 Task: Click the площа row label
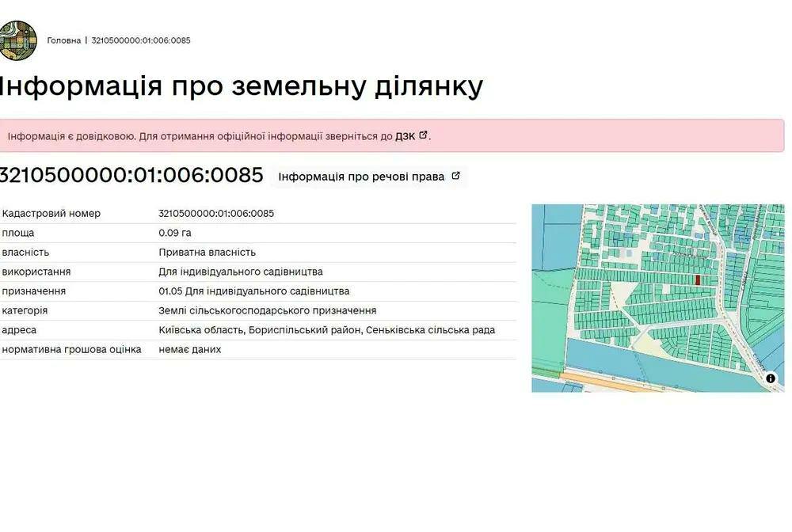pos(18,233)
